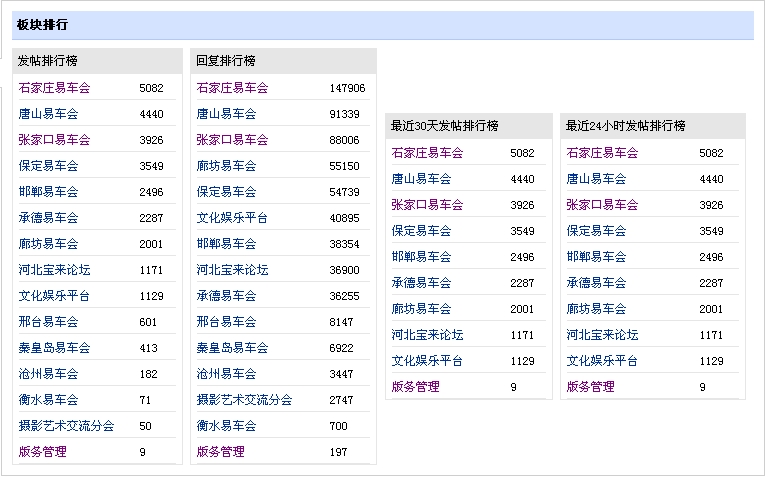Open 保定易车会 in 最近30天发帖排行榜
Screen dimensions: 771x483
(422, 231)
